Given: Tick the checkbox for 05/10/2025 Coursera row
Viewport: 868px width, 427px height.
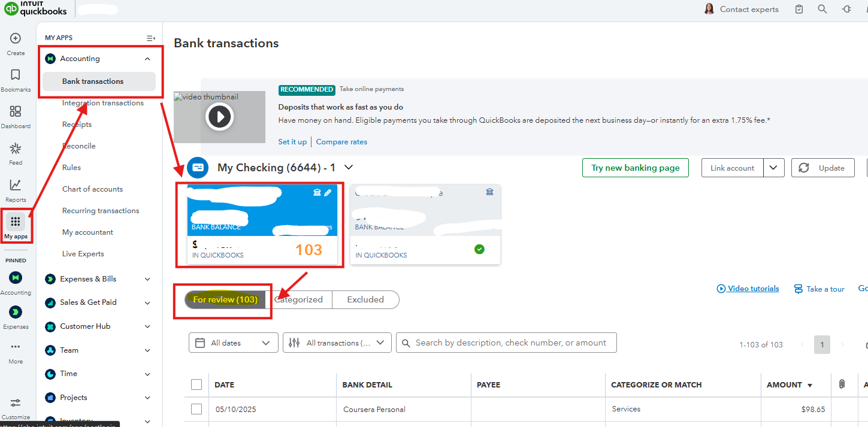Looking at the screenshot, I should (x=196, y=409).
